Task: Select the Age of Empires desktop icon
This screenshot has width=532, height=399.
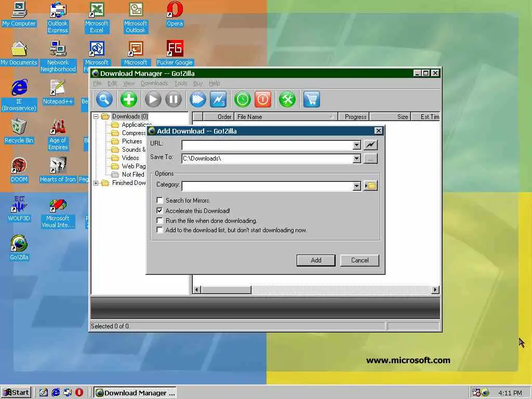Action: point(58,135)
